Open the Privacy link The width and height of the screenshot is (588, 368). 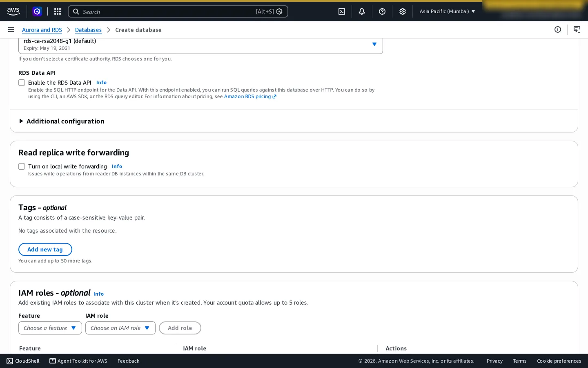[494, 361]
